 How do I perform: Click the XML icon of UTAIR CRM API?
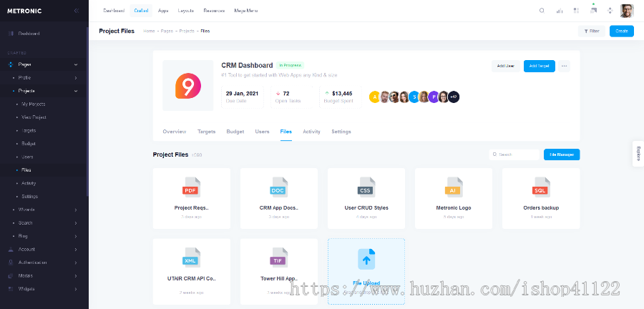(x=191, y=257)
